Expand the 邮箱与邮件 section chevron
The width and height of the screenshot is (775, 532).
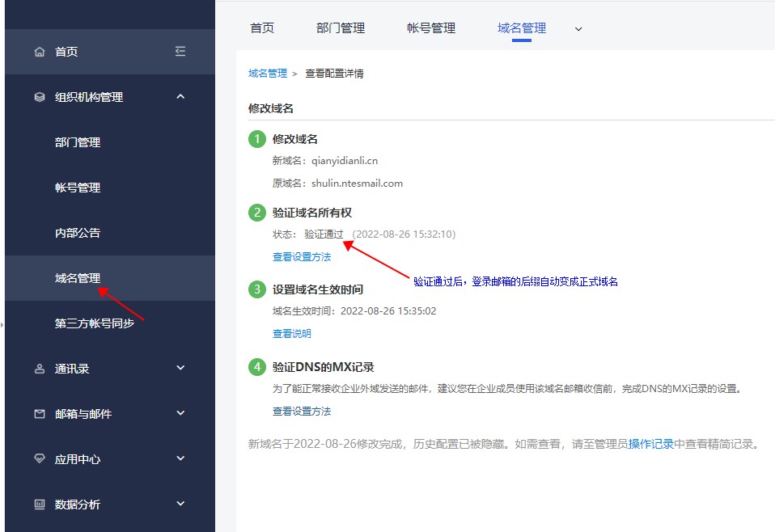pyautogui.click(x=180, y=414)
